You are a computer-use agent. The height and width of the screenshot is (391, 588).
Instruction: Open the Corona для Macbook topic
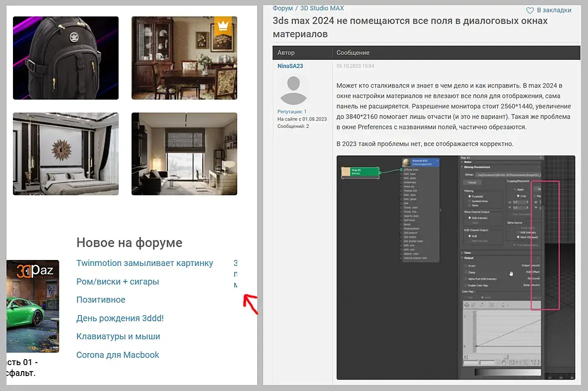click(118, 355)
